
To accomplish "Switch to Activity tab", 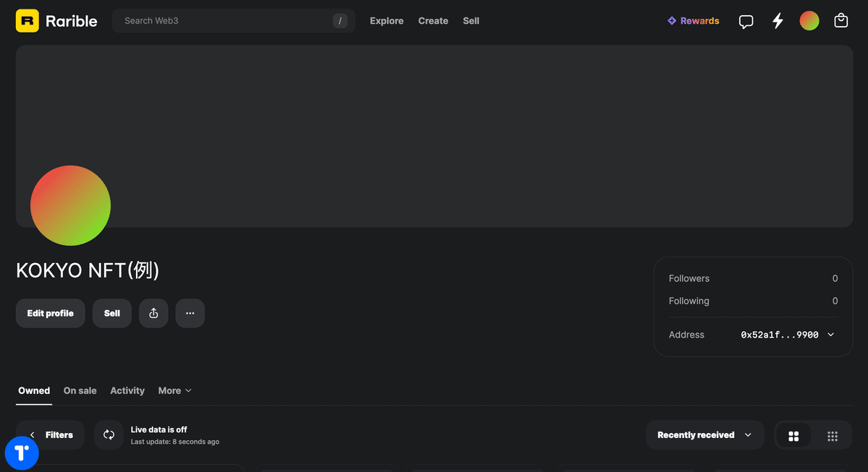I will tap(127, 390).
